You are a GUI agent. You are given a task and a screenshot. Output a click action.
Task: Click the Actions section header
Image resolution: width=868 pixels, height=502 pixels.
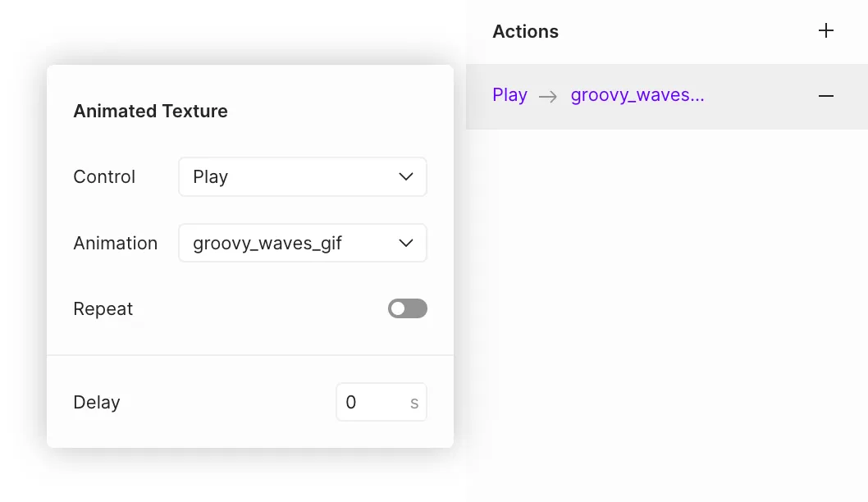[525, 32]
